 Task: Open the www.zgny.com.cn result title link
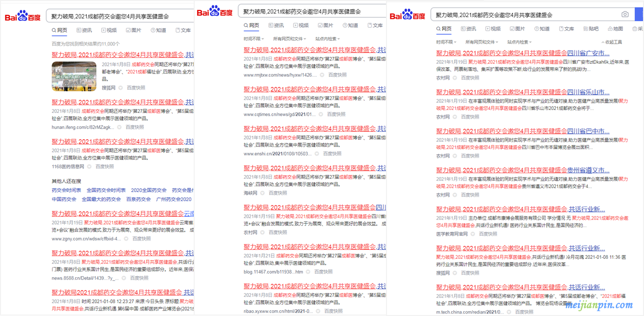(x=123, y=214)
